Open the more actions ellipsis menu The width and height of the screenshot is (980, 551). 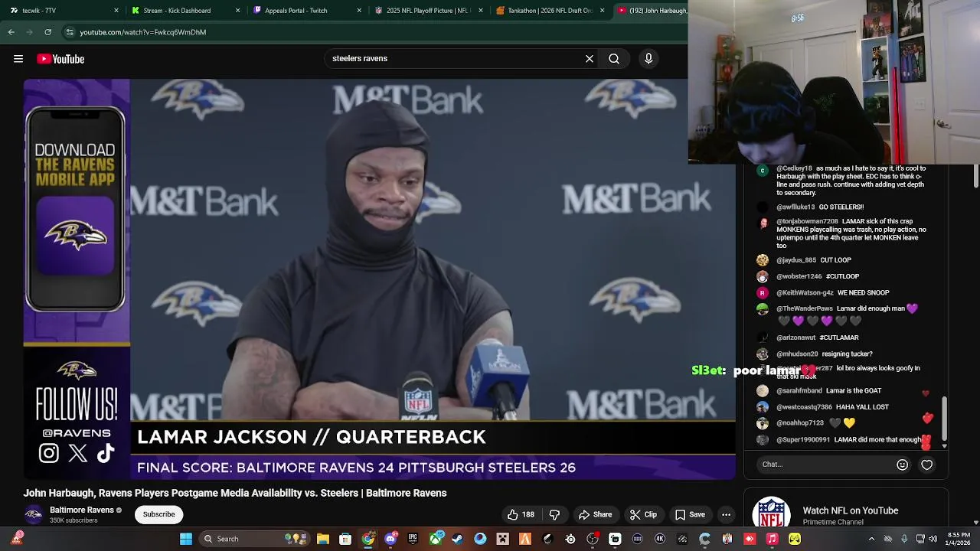[x=726, y=514]
